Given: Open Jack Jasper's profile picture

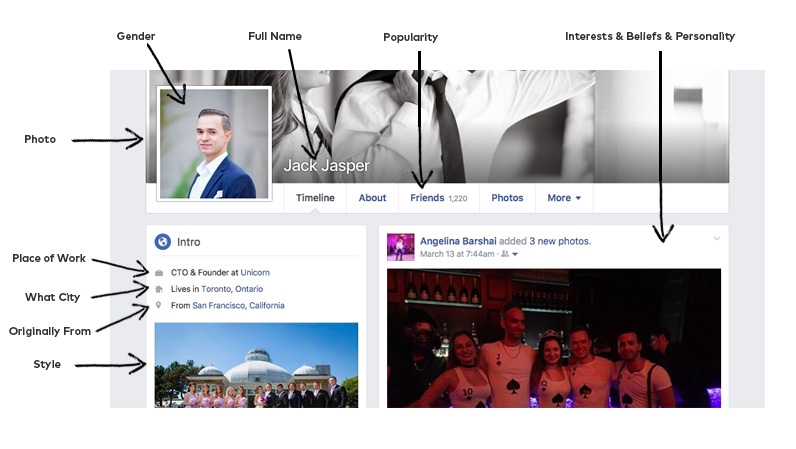Looking at the screenshot, I should 214,144.
